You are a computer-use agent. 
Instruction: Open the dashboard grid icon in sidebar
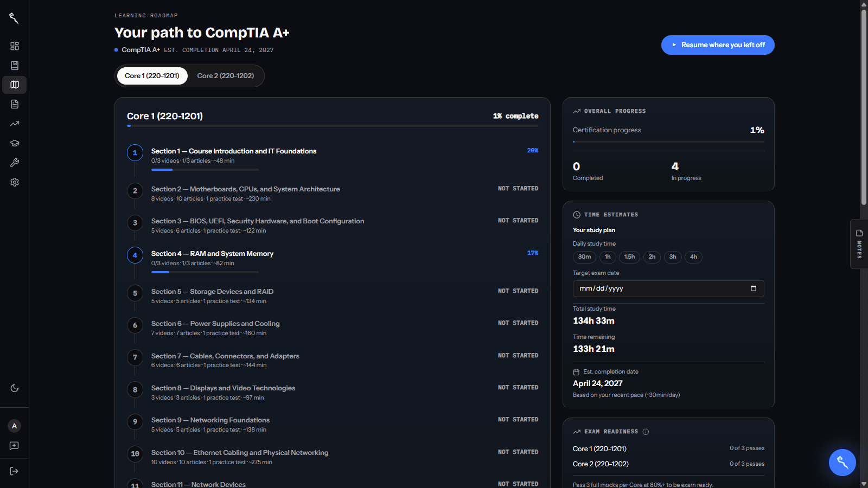click(15, 46)
